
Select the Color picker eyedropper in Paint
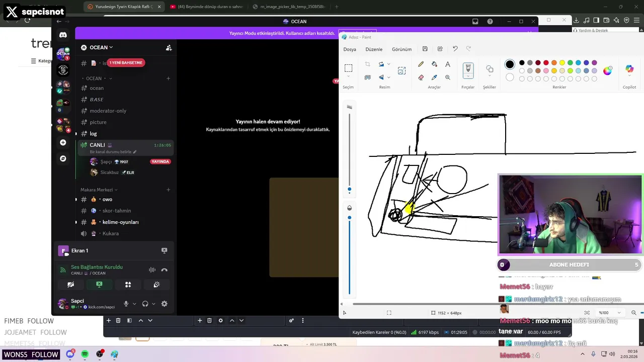(x=434, y=77)
